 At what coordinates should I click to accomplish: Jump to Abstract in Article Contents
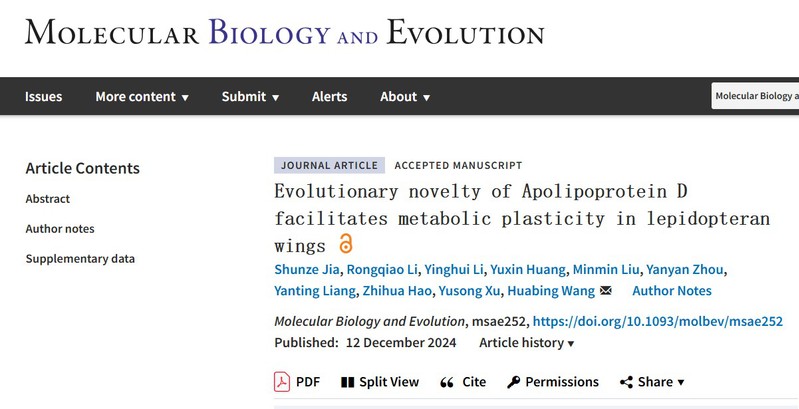[48, 199]
